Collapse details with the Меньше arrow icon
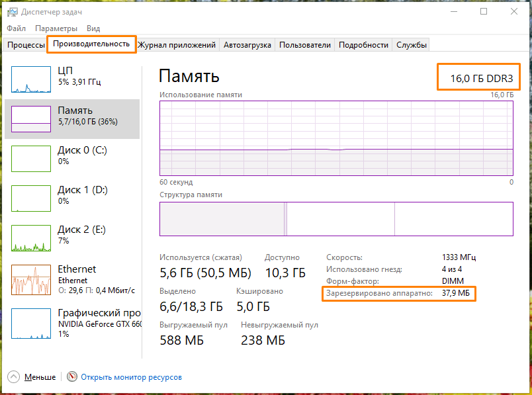532x395 pixels. (14, 376)
